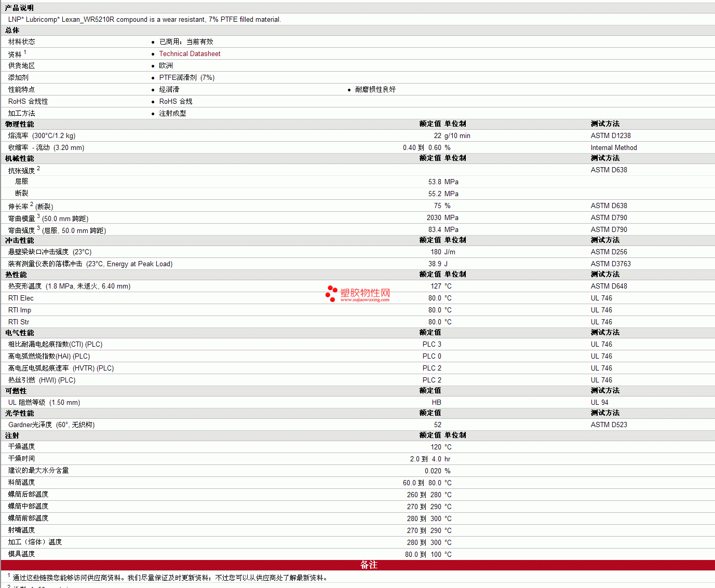
Task: Click the ASTM D3763 test method
Action: click(x=611, y=264)
